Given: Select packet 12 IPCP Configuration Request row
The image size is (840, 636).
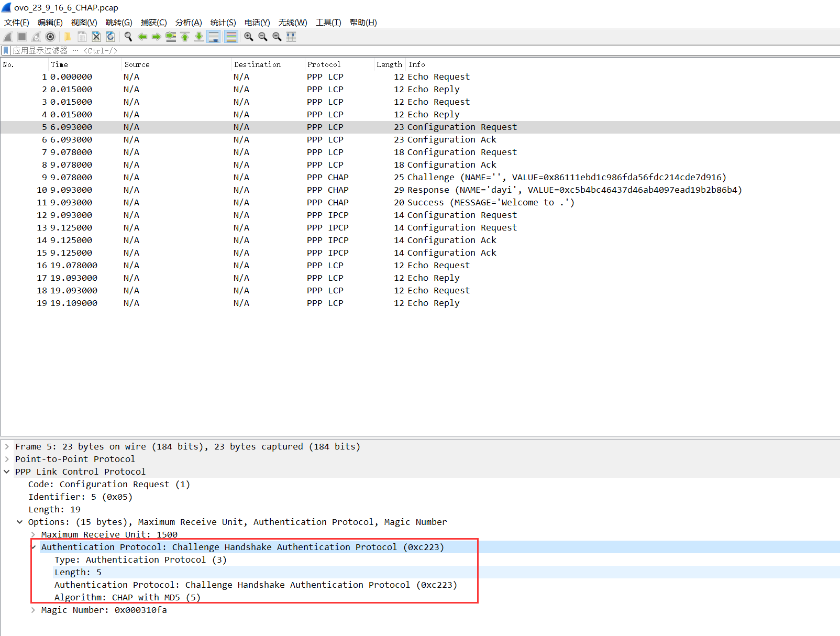Looking at the screenshot, I should point(420,215).
